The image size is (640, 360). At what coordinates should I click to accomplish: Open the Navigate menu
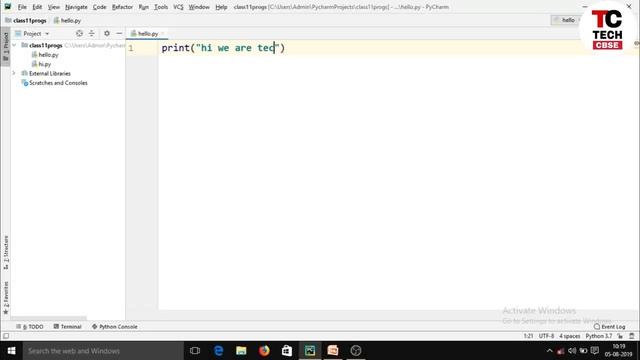[x=76, y=7]
